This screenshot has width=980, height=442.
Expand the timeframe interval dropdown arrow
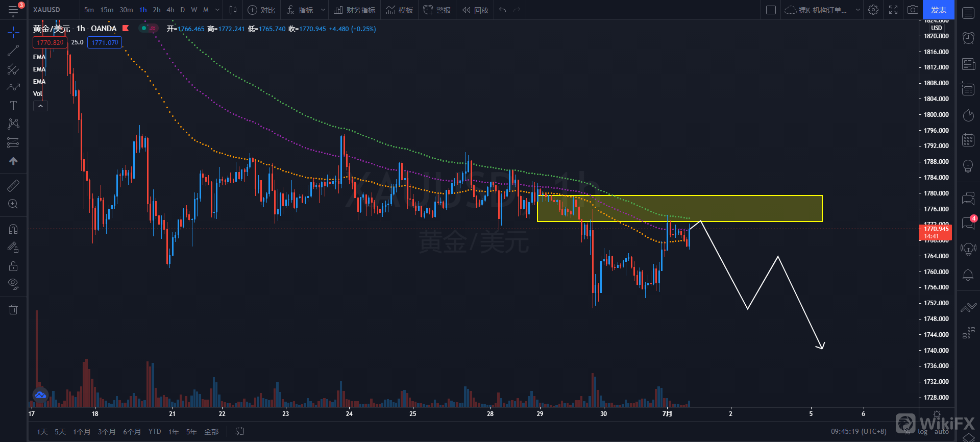pos(217,10)
